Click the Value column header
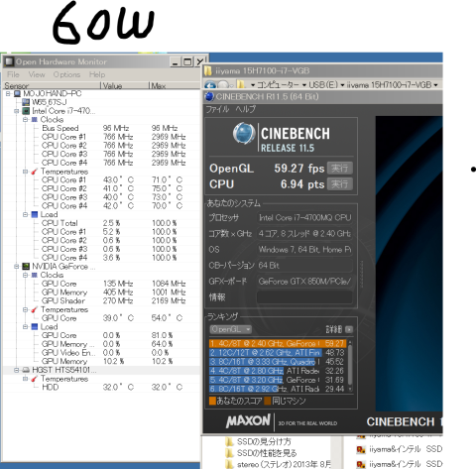The width and height of the screenshot is (476, 469). click(x=125, y=86)
